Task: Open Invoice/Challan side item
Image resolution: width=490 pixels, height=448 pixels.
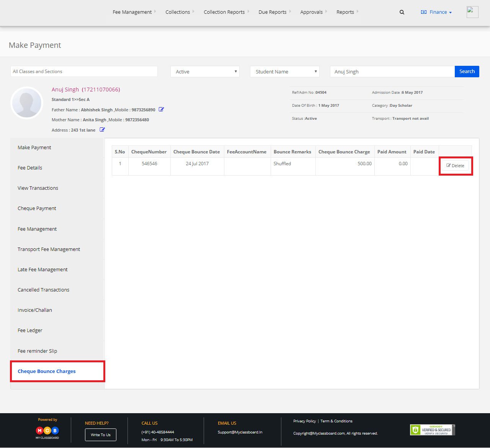Action: [57, 310]
